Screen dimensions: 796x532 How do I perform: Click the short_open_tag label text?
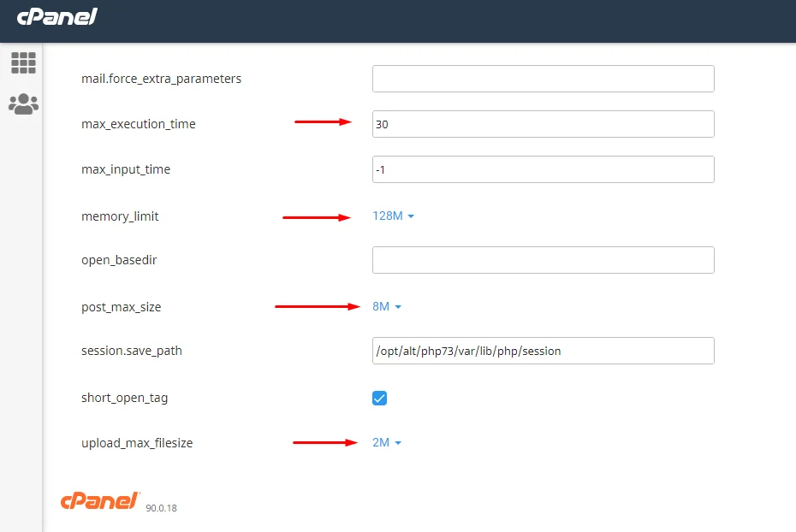coord(124,398)
